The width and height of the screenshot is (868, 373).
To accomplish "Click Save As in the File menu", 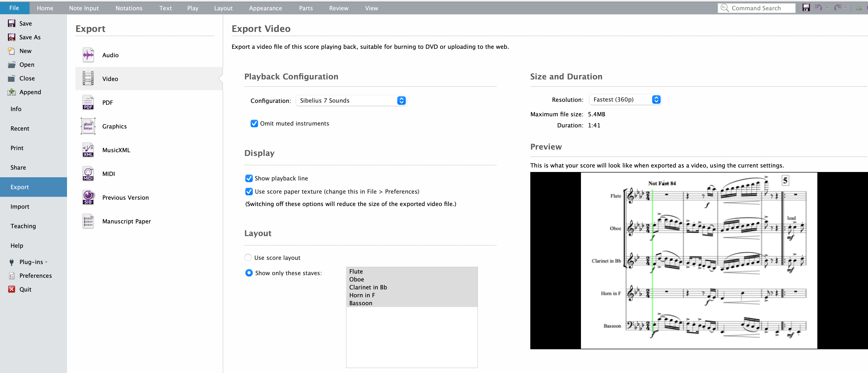I will [x=30, y=37].
